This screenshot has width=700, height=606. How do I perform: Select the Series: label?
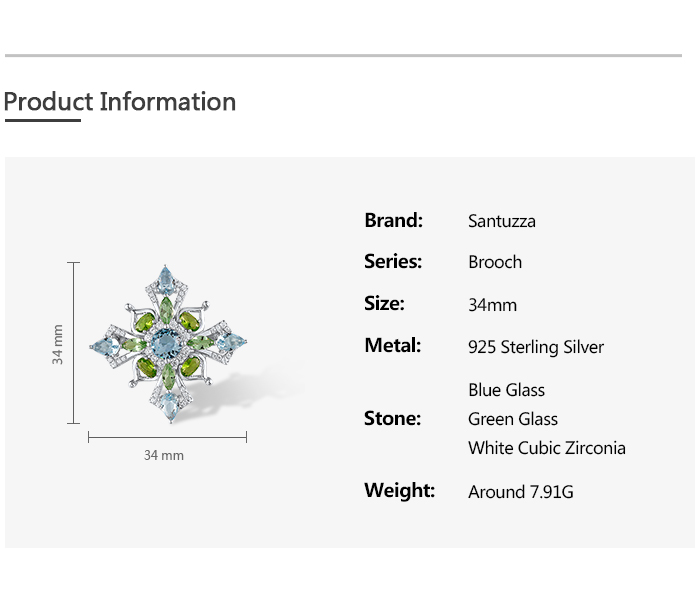393,262
